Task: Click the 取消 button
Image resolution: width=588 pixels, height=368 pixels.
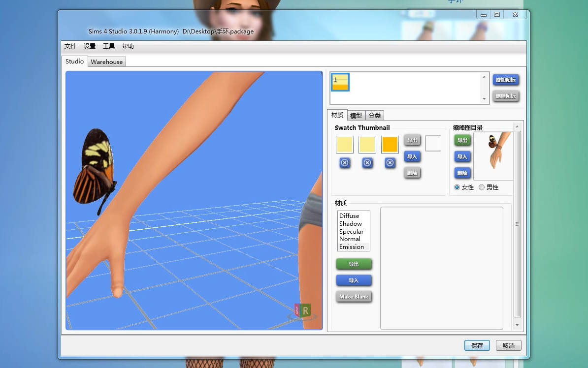Action: coord(509,345)
